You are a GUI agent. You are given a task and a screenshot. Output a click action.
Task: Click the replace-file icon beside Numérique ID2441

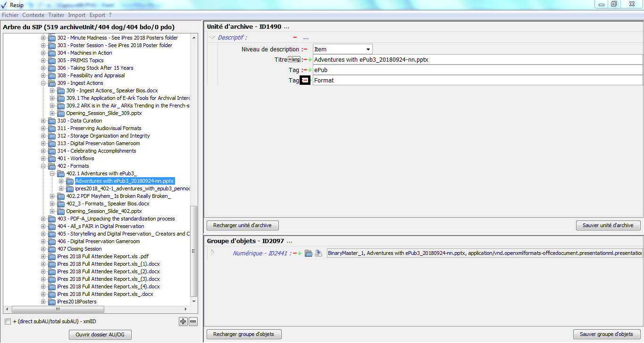[x=318, y=253]
